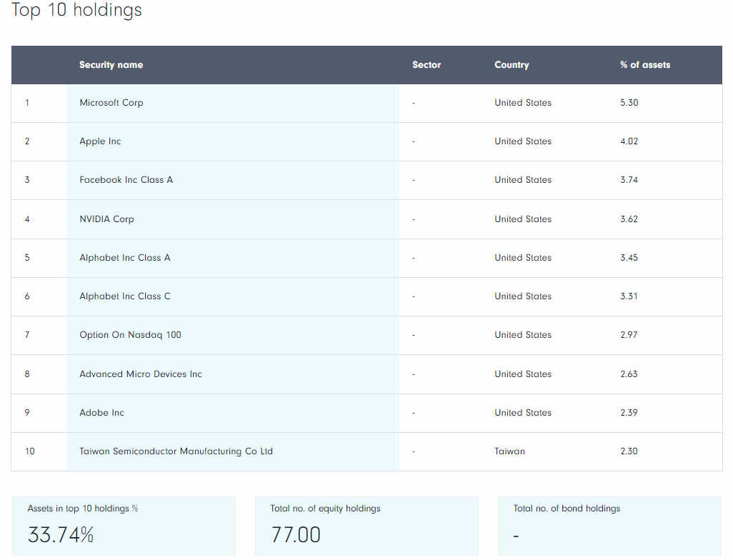Viewport: 733px width, 560px height.
Task: Click the % of assets column header
Action: (644, 65)
